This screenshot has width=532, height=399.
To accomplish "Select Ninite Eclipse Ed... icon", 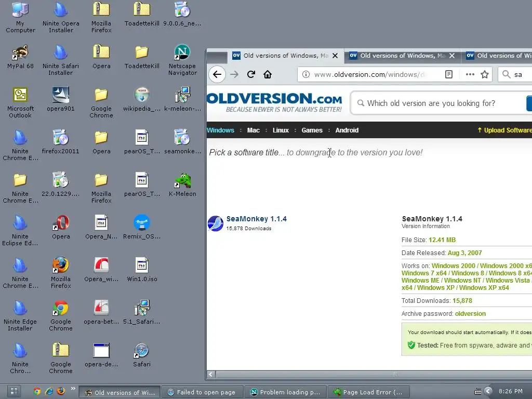I will coord(20,231).
